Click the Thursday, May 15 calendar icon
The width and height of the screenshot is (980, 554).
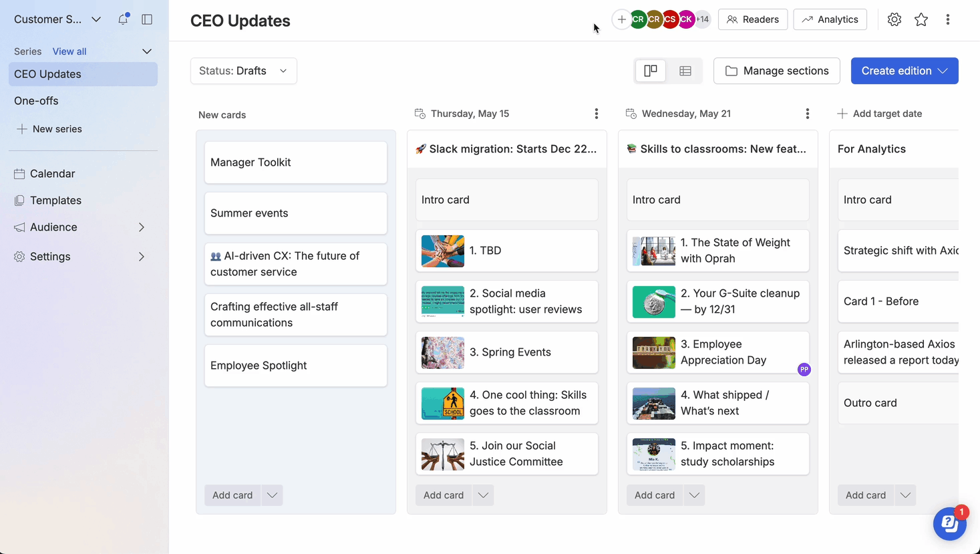pos(420,114)
